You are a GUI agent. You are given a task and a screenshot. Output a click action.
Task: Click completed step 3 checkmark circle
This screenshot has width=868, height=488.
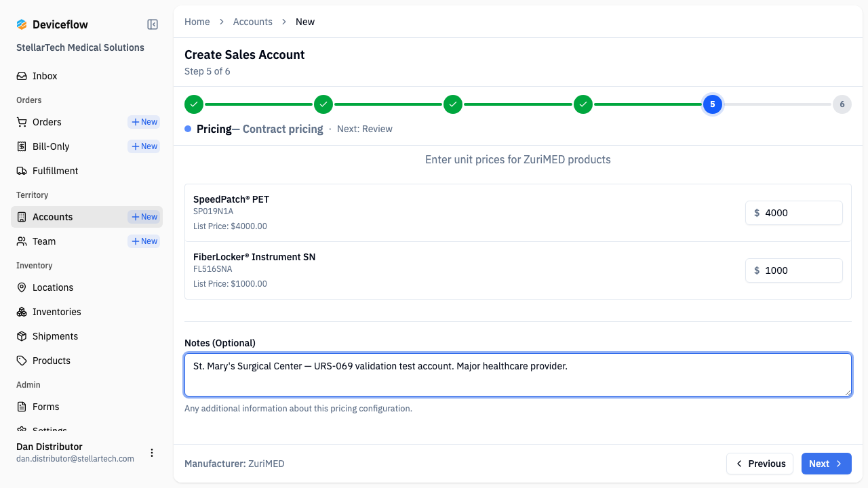tap(453, 104)
